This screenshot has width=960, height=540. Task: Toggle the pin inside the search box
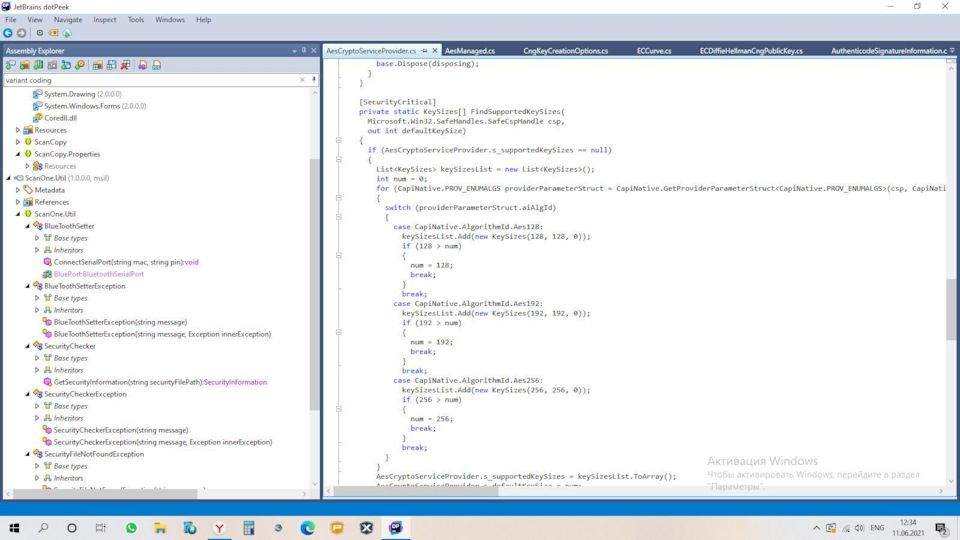(314, 80)
